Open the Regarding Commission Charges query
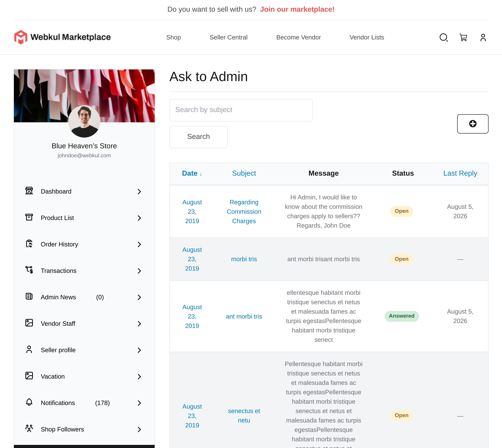Image resolution: width=502 pixels, height=448 pixels. coord(244,211)
